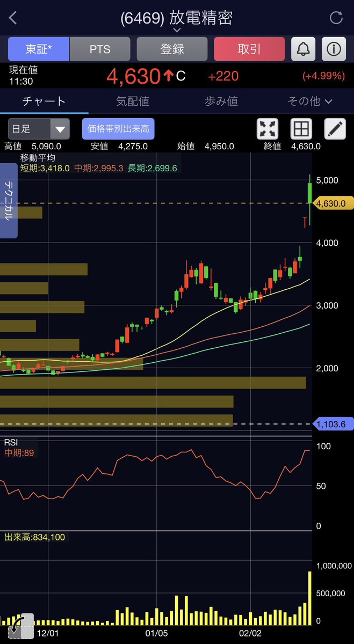
Task: Tap 長期:2,699.6 moving average value
Action: point(153,168)
